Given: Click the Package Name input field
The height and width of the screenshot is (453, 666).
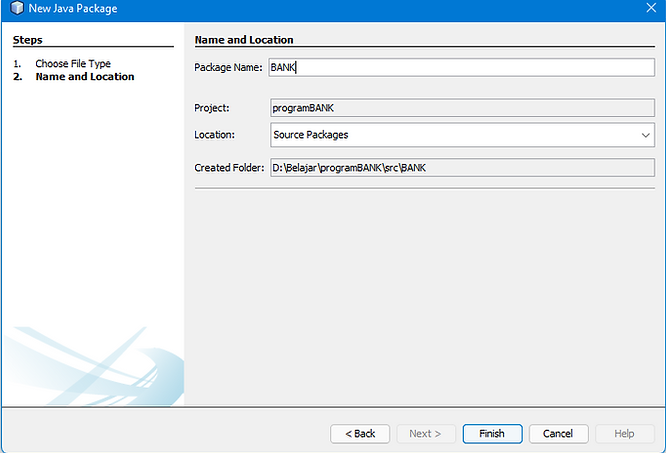Looking at the screenshot, I should (x=461, y=68).
